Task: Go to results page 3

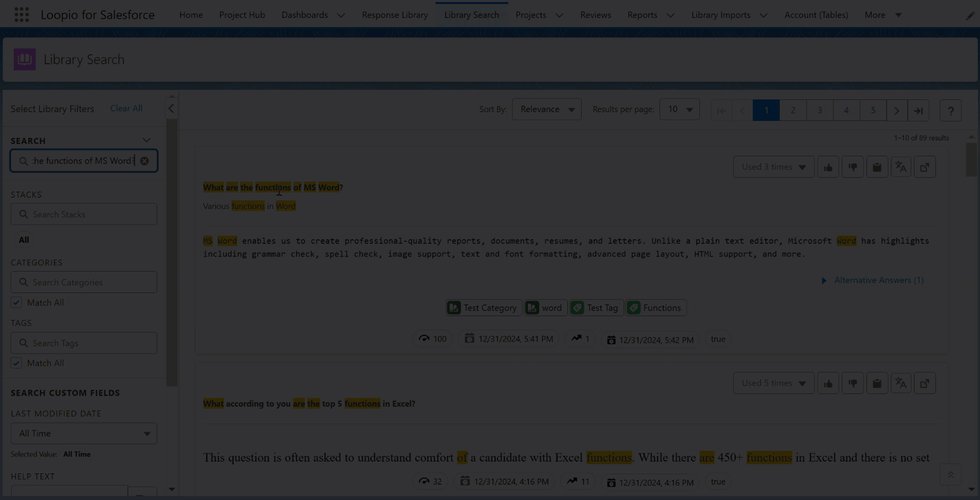Action: pyautogui.click(x=819, y=110)
